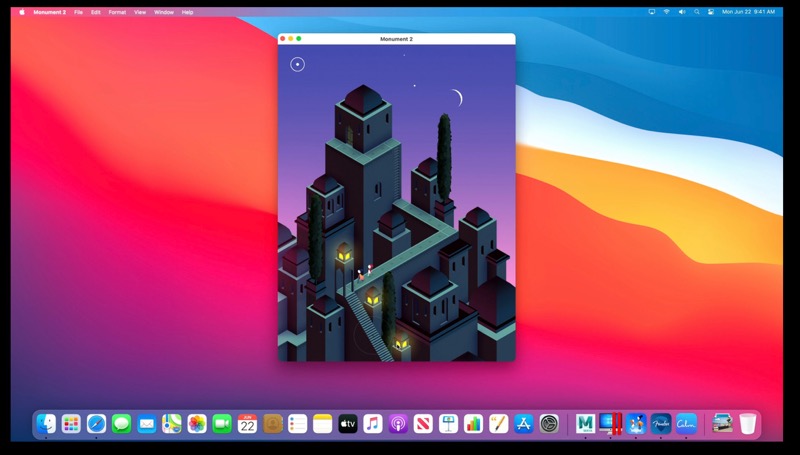
Task: Click the volume icon in the menu bar
Action: point(682,12)
